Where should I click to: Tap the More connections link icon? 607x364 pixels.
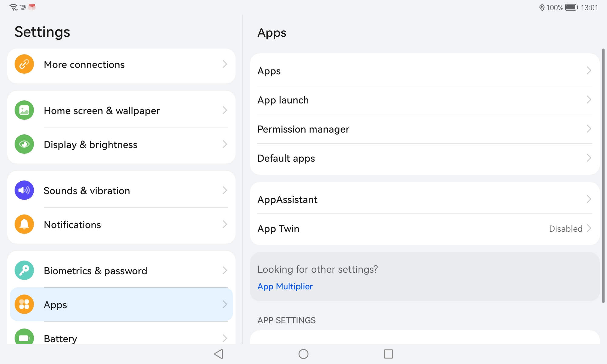click(24, 64)
